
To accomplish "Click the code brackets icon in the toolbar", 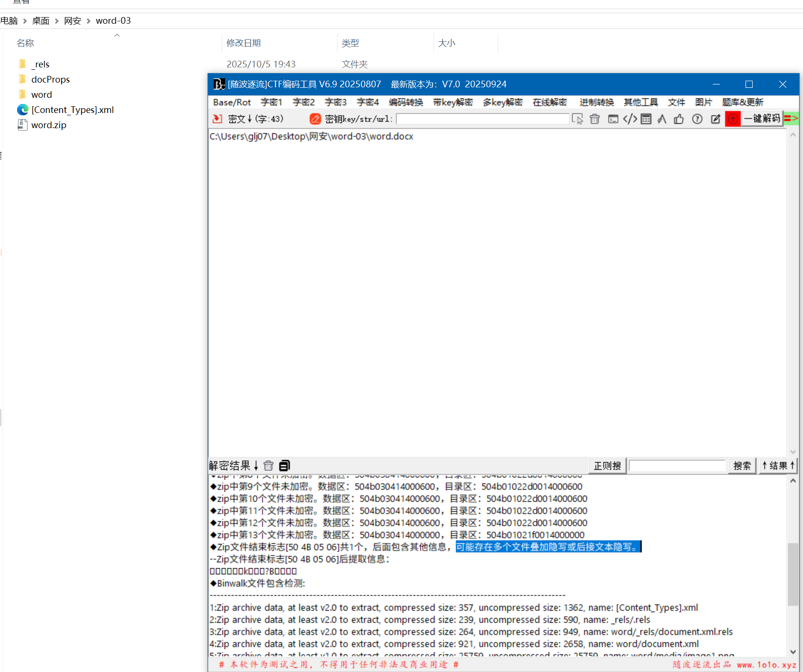I will 630,119.
